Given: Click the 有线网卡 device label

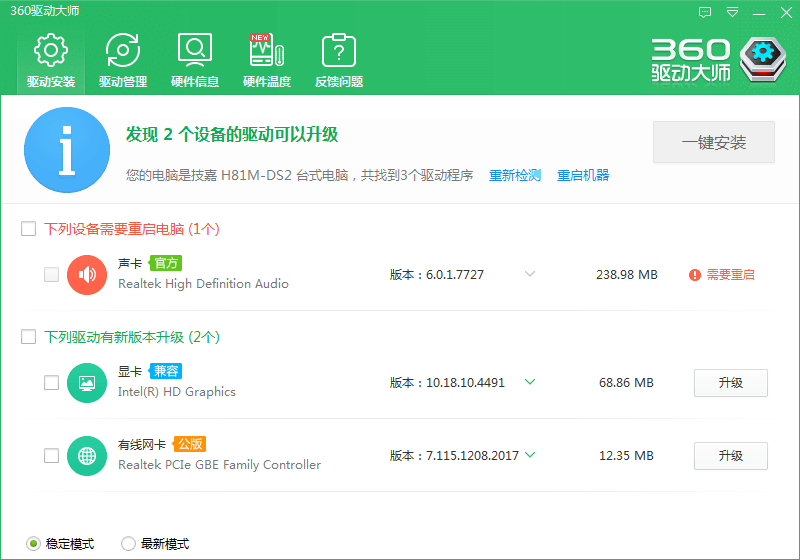Looking at the screenshot, I should pos(142,444).
